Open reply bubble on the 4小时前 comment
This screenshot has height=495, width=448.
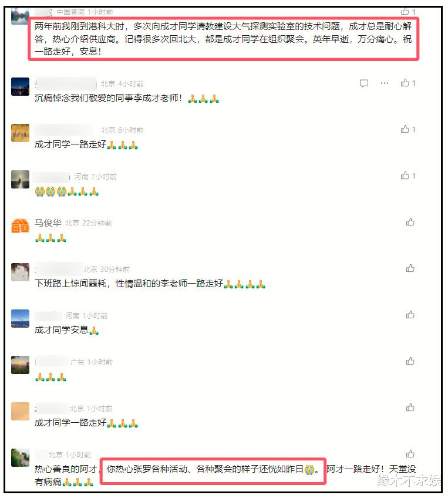(363, 83)
